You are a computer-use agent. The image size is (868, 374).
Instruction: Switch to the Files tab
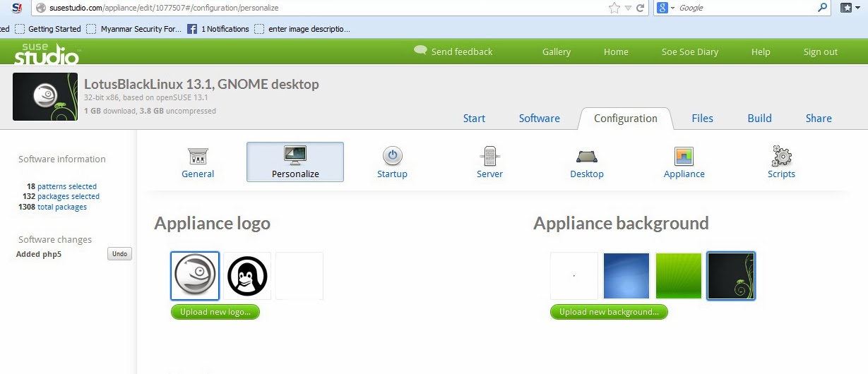pyautogui.click(x=702, y=119)
